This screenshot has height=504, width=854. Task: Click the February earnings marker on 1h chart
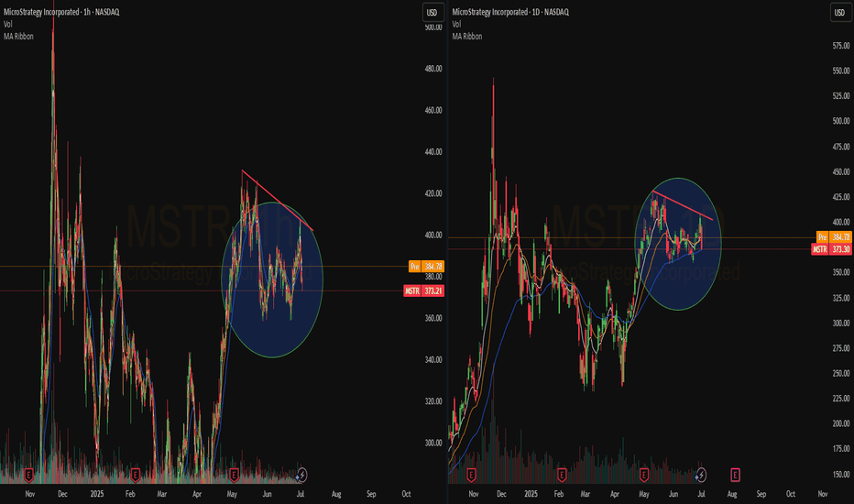click(x=135, y=475)
